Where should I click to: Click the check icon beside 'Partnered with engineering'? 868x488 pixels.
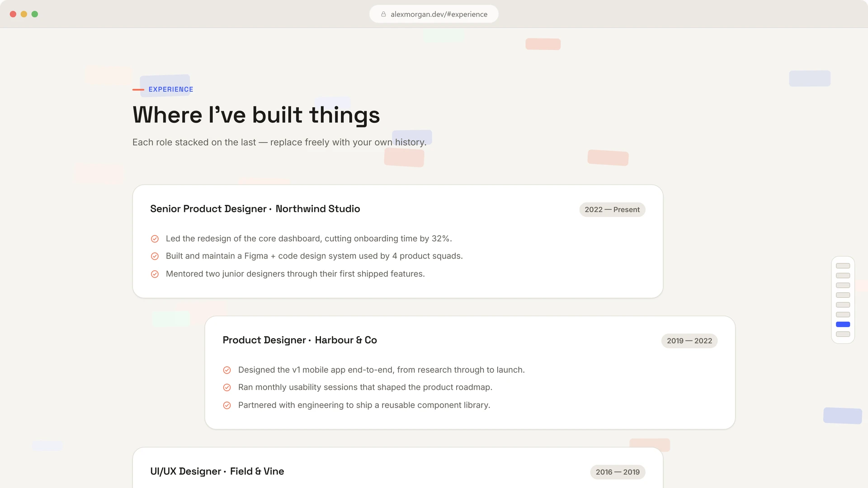pos(227,405)
